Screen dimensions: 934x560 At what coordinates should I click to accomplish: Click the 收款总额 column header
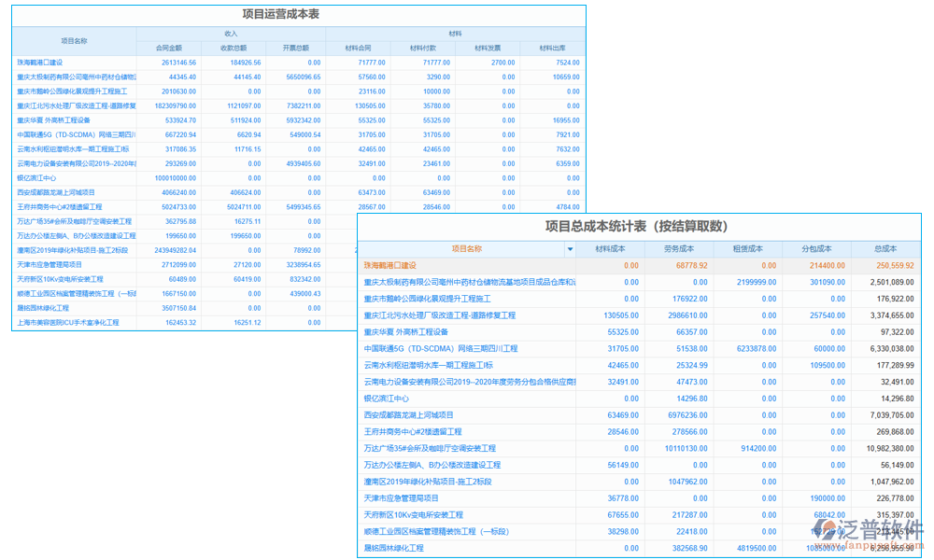(233, 48)
